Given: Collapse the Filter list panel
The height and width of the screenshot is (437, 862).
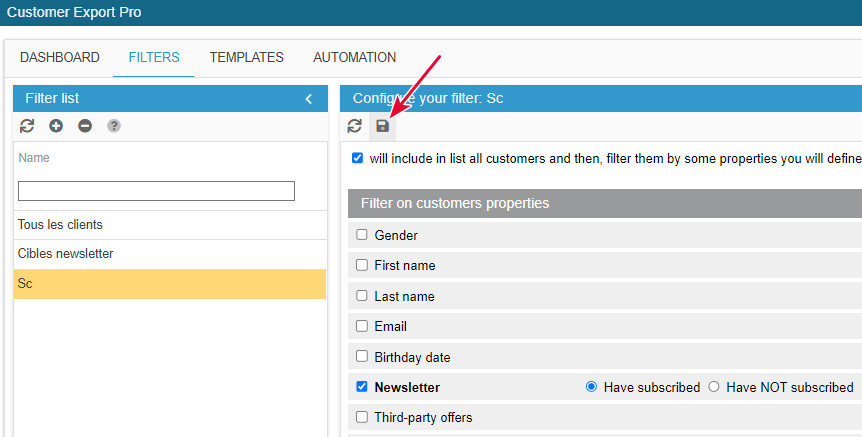Looking at the screenshot, I should tap(309, 98).
